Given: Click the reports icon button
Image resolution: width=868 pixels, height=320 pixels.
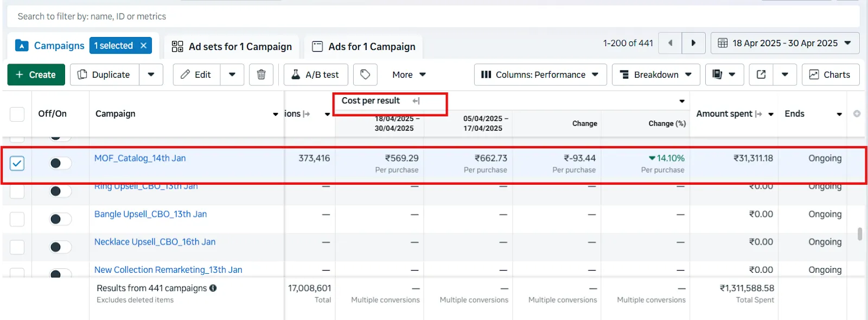Looking at the screenshot, I should tap(724, 74).
